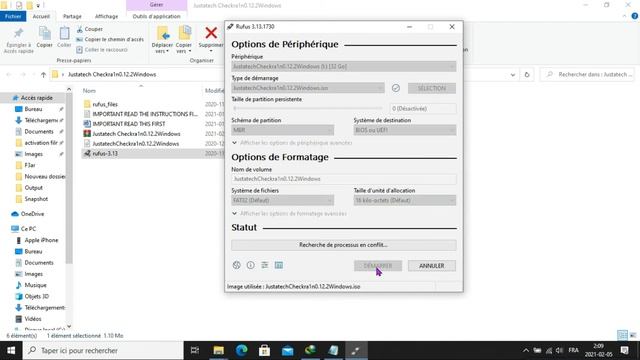Open the notification center icon
This screenshot has width=640, height=360.
(x=624, y=350)
